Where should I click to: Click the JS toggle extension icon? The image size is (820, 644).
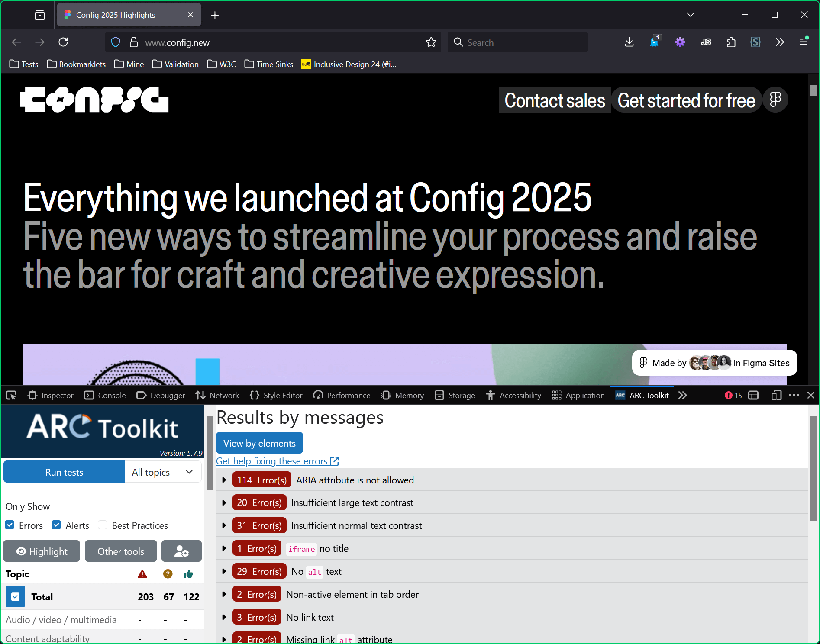tap(706, 42)
